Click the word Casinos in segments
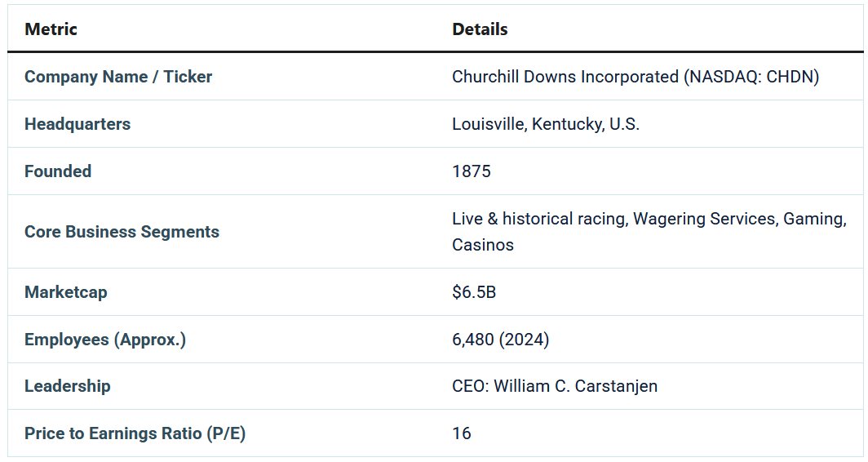The width and height of the screenshot is (868, 462). click(x=483, y=245)
